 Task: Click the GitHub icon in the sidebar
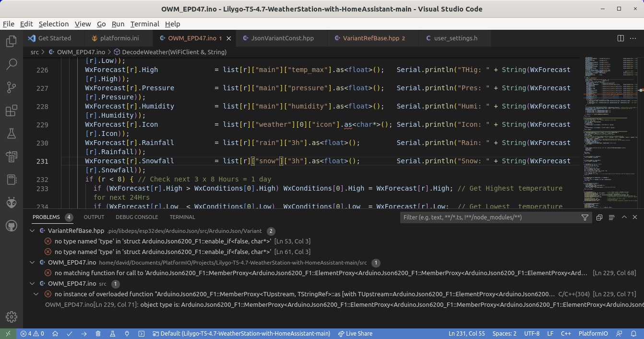click(x=11, y=226)
